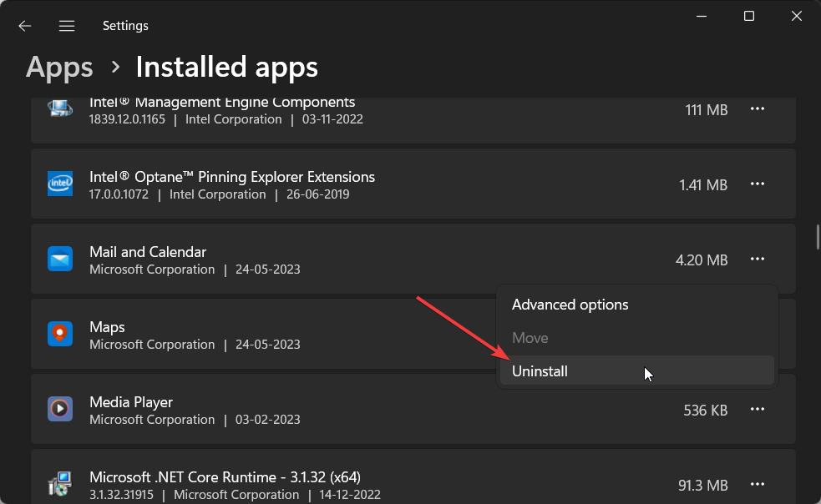Click the 111 MB size value

pos(706,110)
